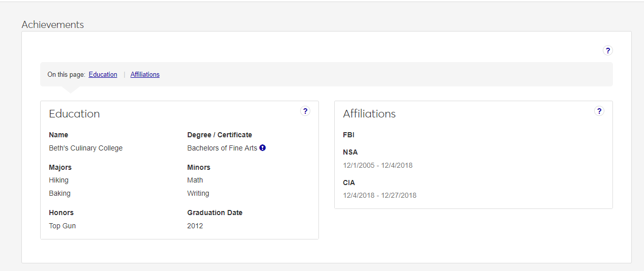Click the 2012 graduation date value
Screen dimensions: 644x271
tap(195, 226)
